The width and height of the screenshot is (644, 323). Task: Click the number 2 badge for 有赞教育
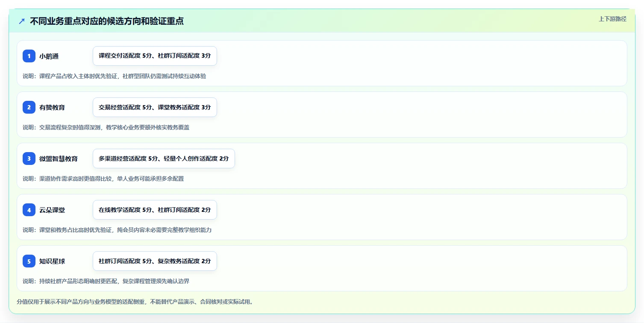pos(29,107)
